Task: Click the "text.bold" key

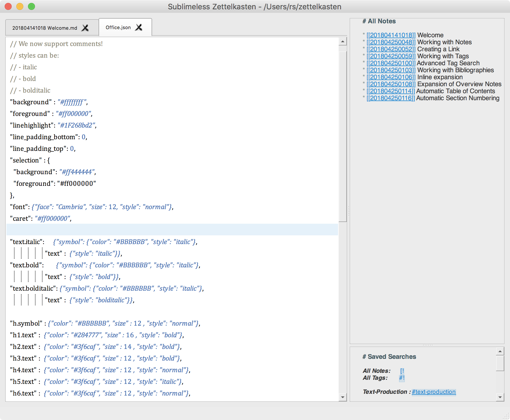Action: [26, 265]
